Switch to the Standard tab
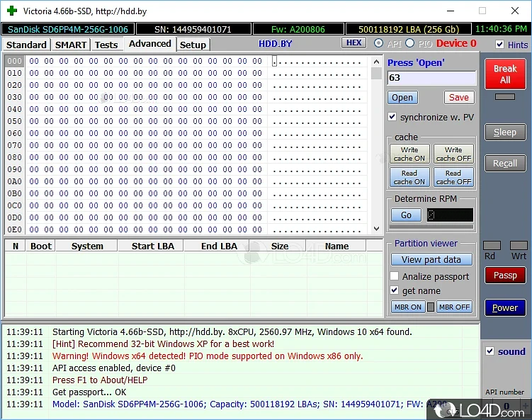The image size is (532, 420). click(x=26, y=45)
